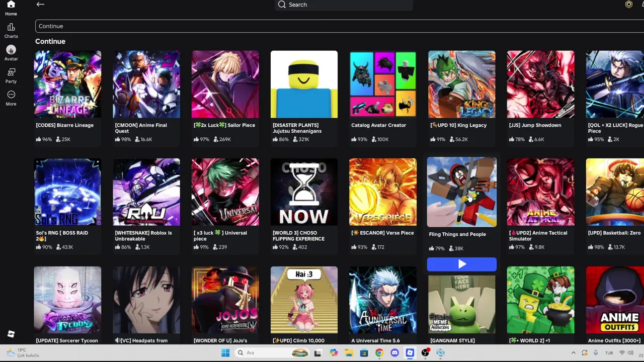Open Sorcerer Tycoon game thumbnail

tap(67, 300)
